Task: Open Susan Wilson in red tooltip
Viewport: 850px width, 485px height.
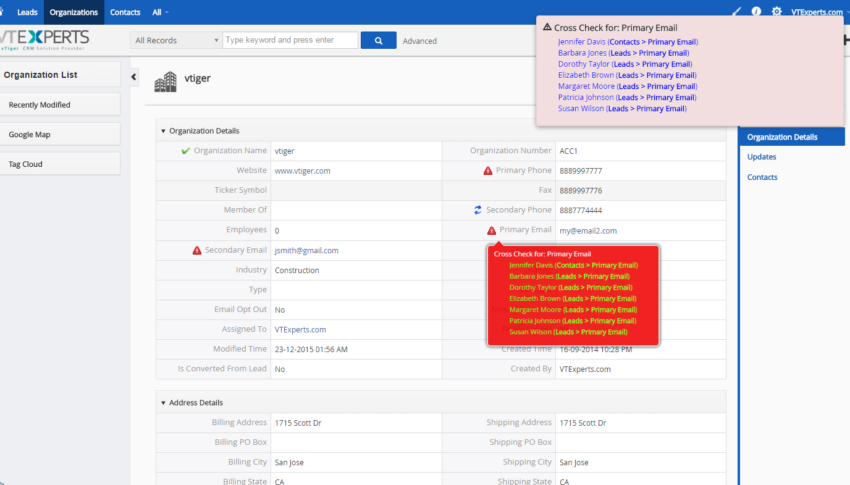Action: pos(568,332)
